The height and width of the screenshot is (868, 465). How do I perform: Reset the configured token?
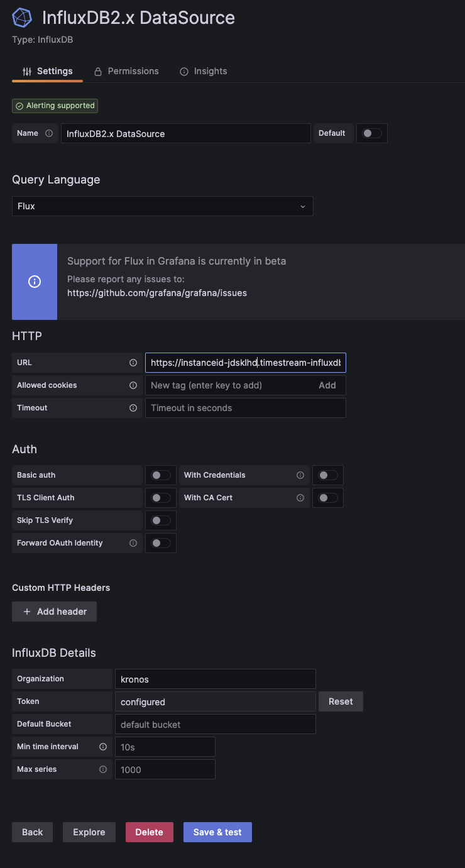pos(341,701)
